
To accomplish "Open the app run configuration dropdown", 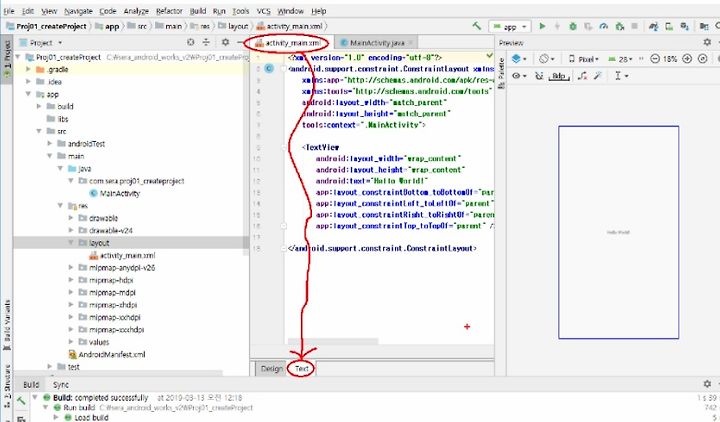I will coord(510,27).
